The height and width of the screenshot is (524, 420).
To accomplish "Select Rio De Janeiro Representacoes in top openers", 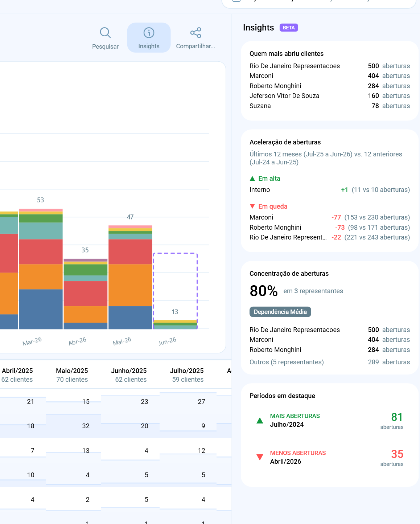I will 295,66.
